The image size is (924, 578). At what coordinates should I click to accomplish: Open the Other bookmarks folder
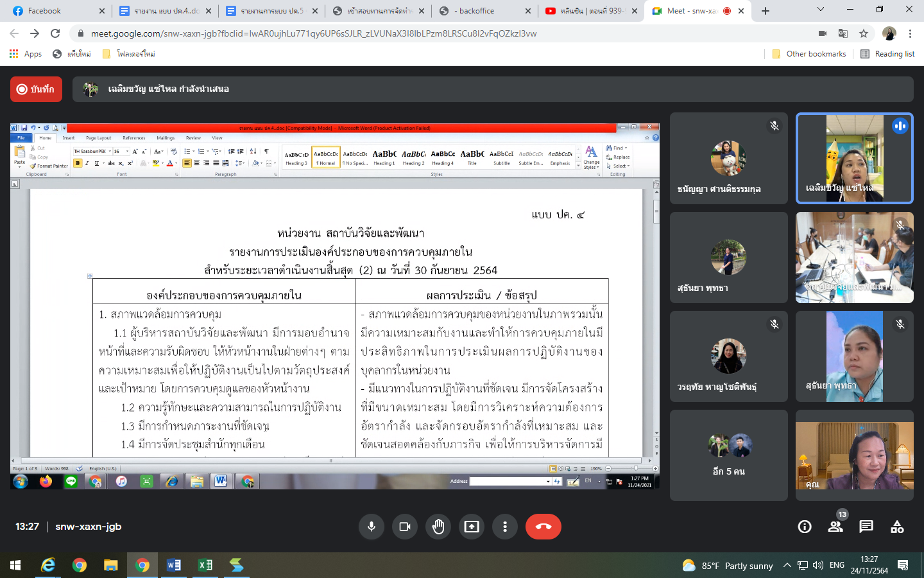click(x=809, y=54)
